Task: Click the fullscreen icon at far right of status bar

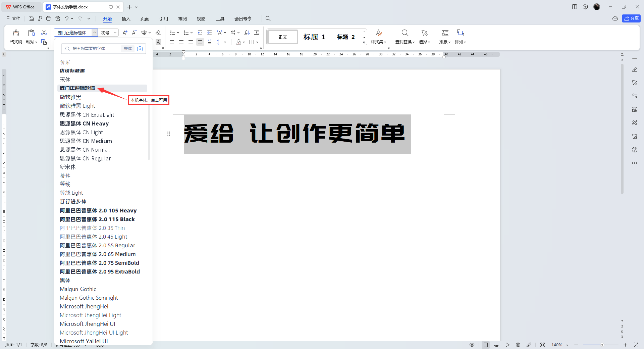Action: coord(636,345)
